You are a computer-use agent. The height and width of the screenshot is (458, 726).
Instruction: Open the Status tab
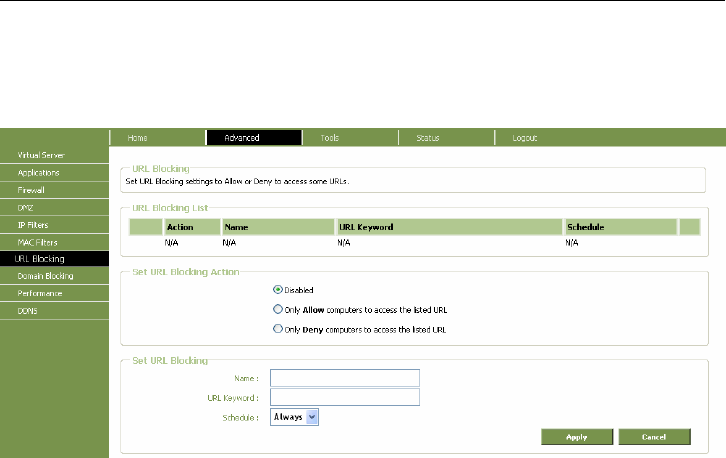click(427, 138)
